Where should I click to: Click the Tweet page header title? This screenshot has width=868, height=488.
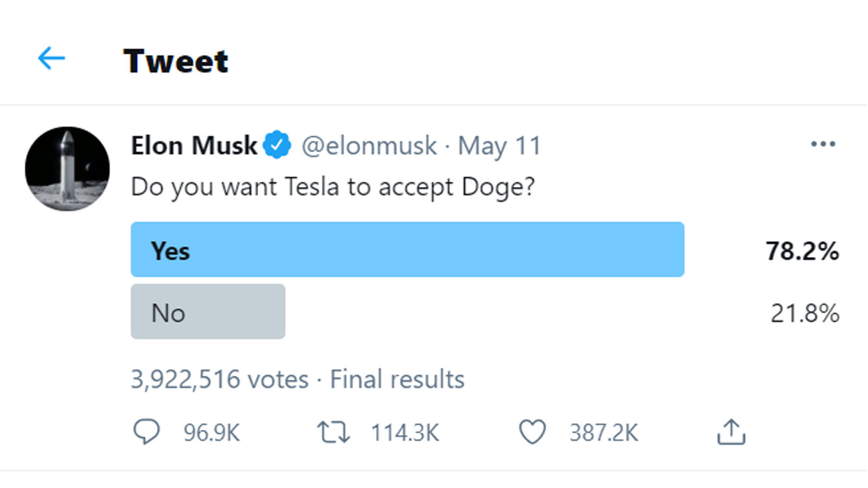(176, 61)
